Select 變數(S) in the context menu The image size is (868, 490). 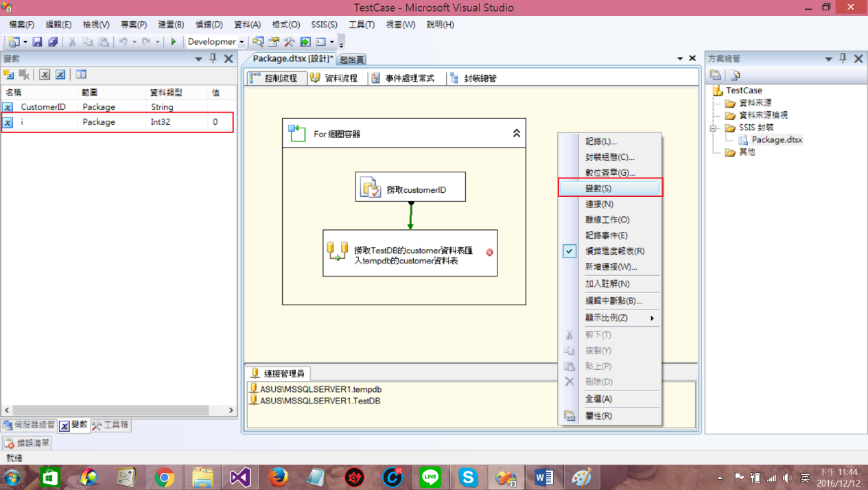point(610,188)
